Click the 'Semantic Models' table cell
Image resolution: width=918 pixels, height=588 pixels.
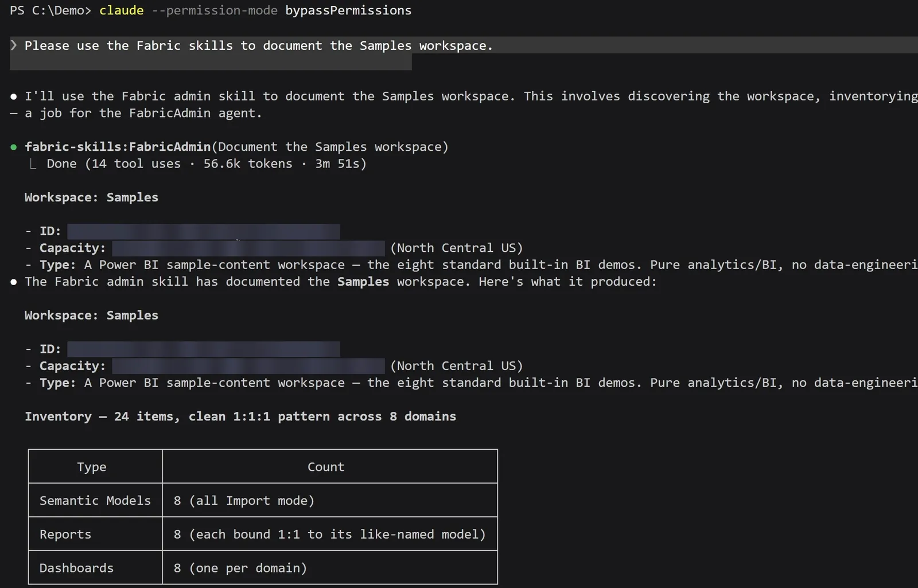pyautogui.click(x=95, y=501)
